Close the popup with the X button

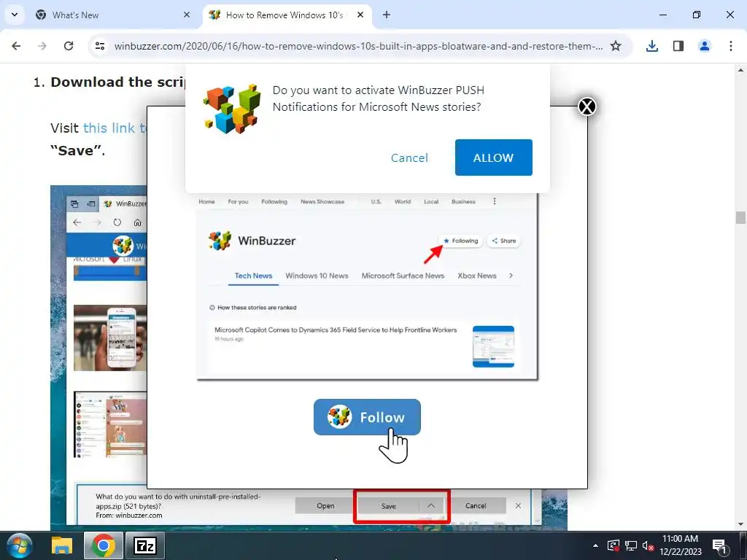tap(587, 106)
